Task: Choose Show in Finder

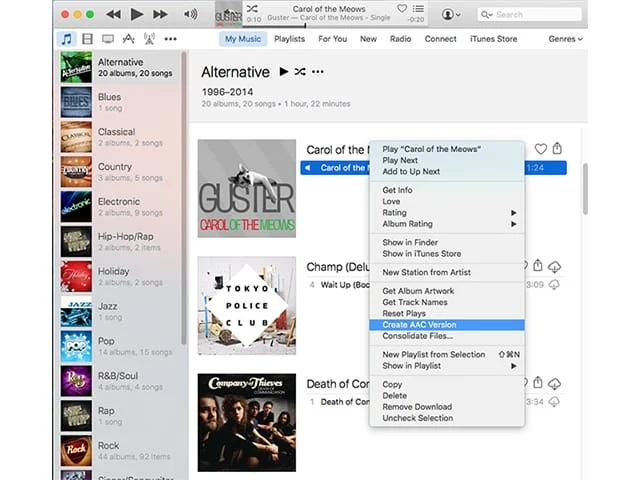Action: pos(447,242)
